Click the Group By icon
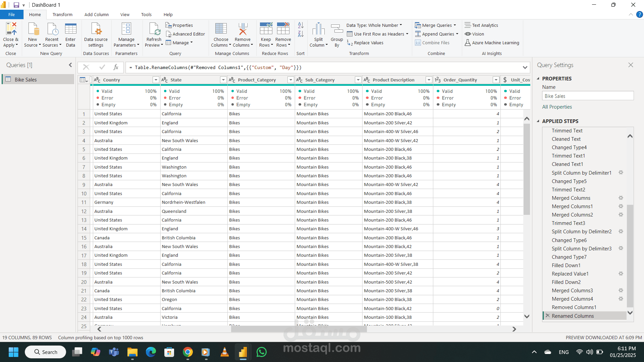The image size is (644, 362). (x=337, y=29)
